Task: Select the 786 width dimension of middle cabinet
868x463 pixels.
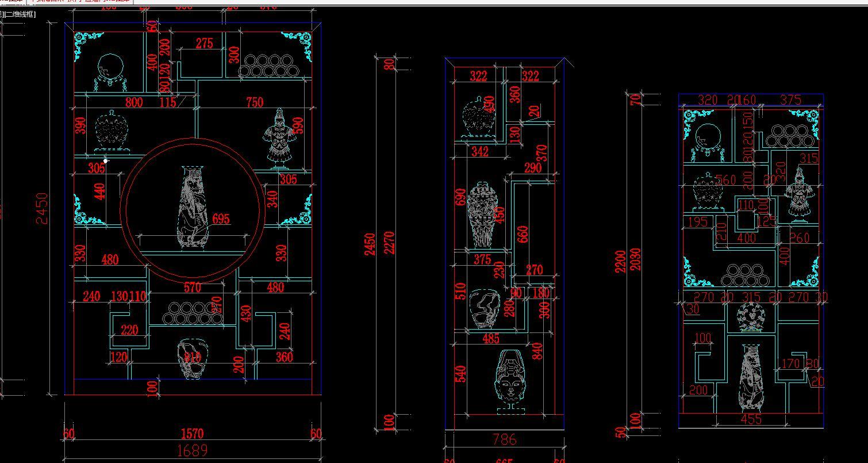Action: [x=505, y=439]
